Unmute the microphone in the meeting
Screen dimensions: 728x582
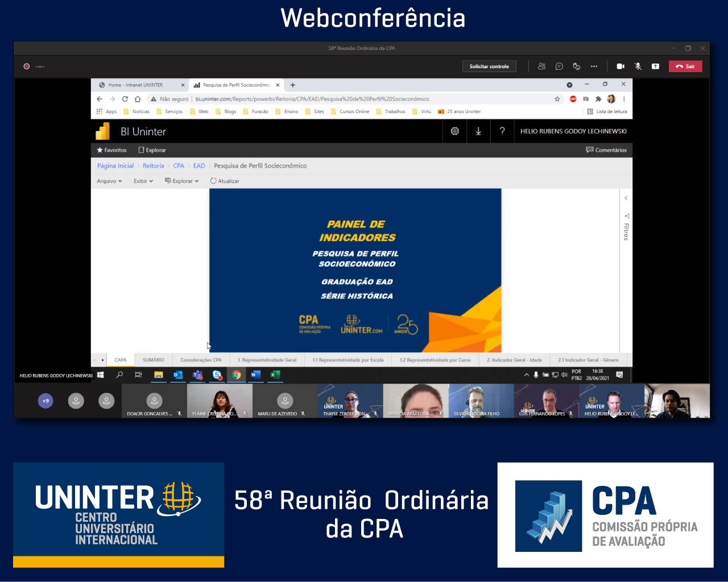pos(638,66)
